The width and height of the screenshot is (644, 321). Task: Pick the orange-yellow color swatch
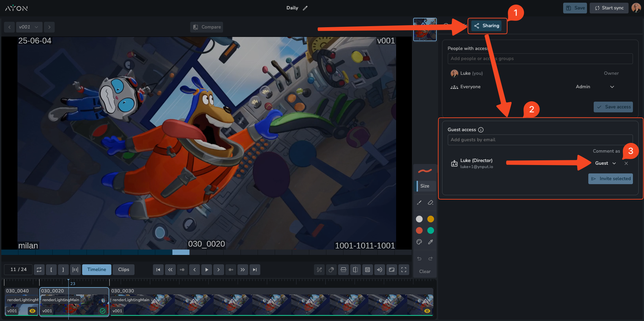coord(431,219)
